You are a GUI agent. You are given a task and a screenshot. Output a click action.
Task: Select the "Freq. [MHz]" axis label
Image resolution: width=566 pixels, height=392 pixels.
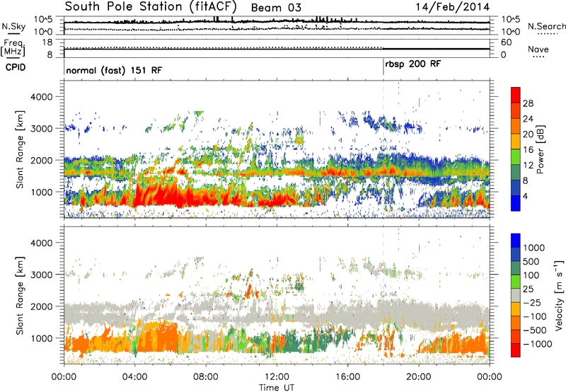tap(13, 48)
